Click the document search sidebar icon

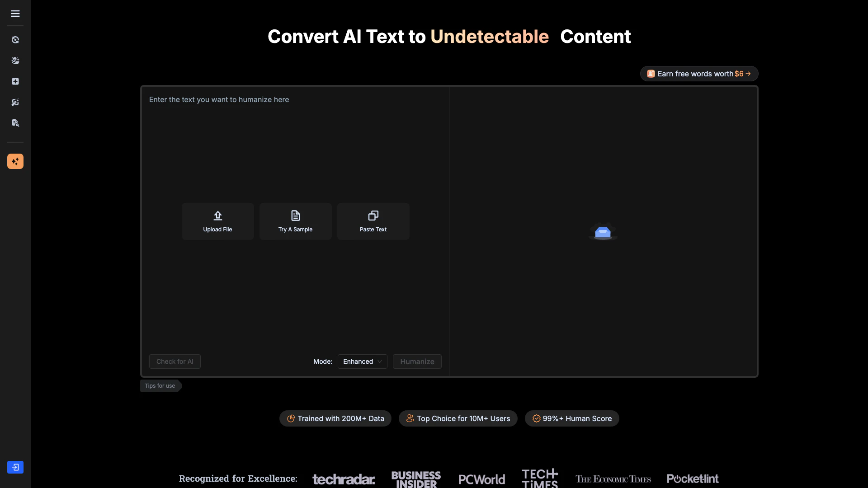(x=15, y=123)
